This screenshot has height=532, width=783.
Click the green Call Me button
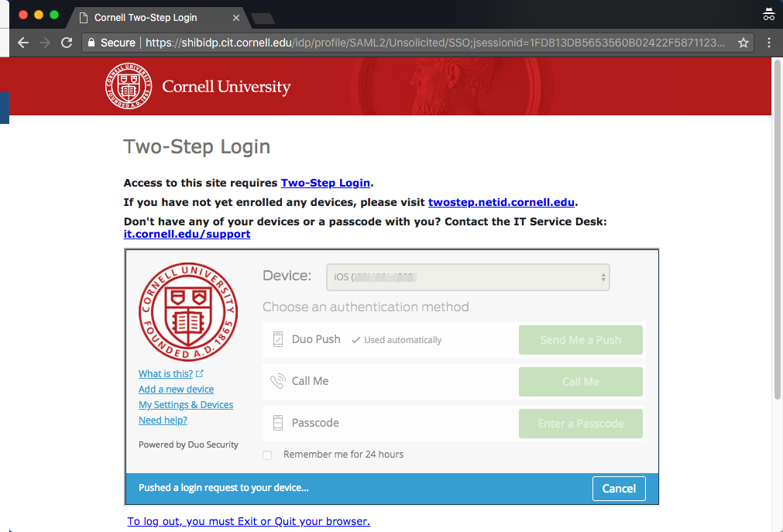coord(580,382)
